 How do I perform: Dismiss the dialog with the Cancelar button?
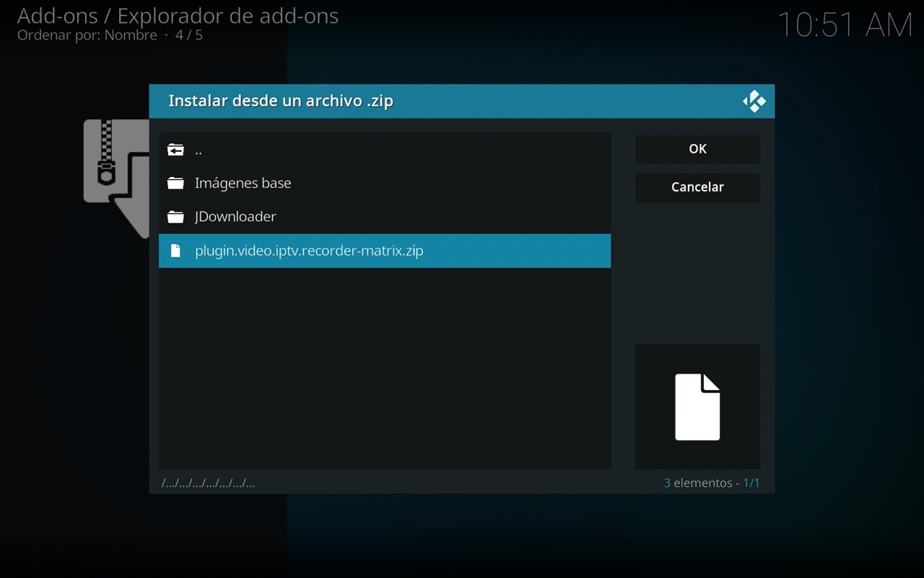[697, 187]
